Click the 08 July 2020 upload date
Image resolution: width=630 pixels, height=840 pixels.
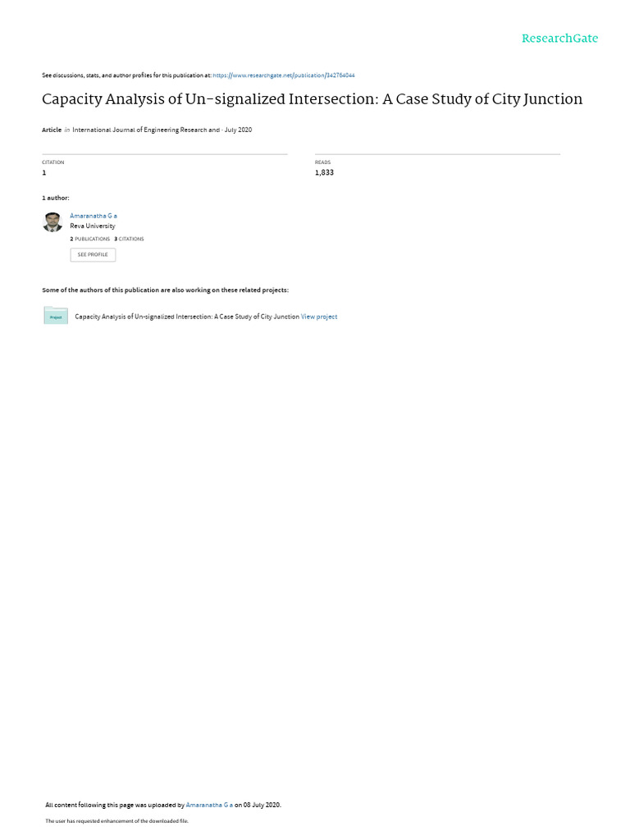pos(262,805)
